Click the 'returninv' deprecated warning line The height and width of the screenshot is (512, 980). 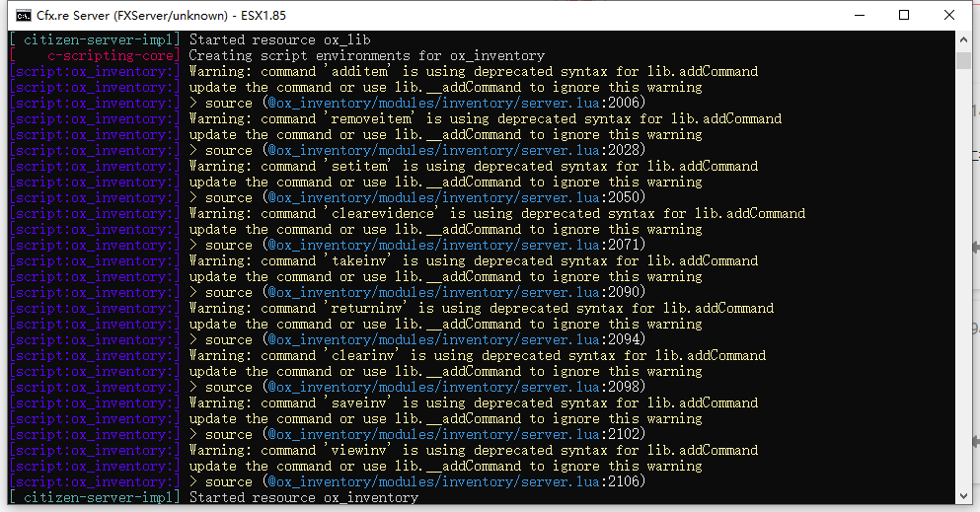click(482, 309)
